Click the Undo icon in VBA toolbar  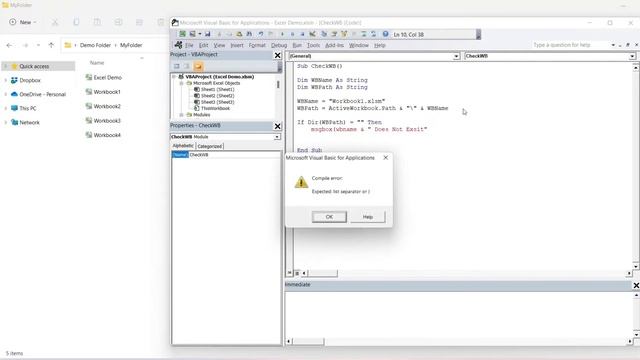tap(260, 34)
